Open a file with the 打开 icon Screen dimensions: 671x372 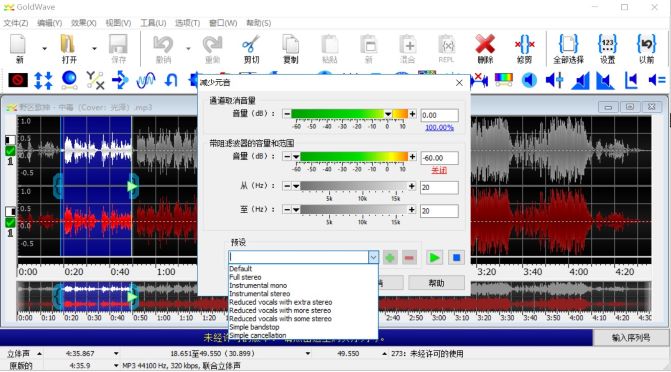68,49
